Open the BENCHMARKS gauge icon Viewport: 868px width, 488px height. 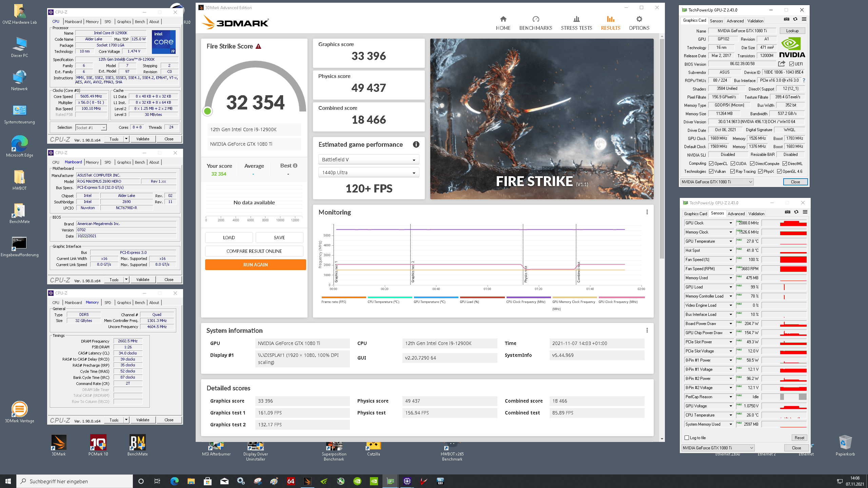pyautogui.click(x=536, y=19)
